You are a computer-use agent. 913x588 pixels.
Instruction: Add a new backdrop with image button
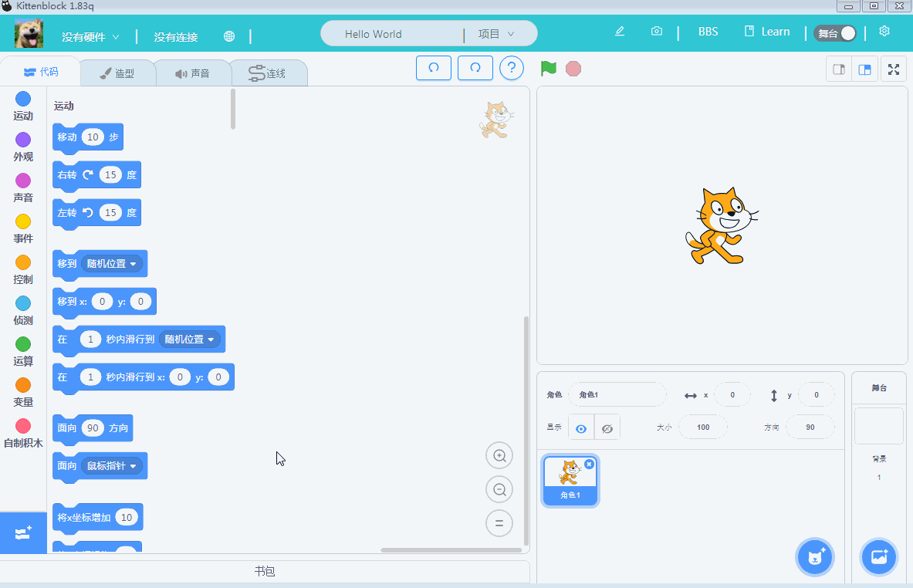879,557
